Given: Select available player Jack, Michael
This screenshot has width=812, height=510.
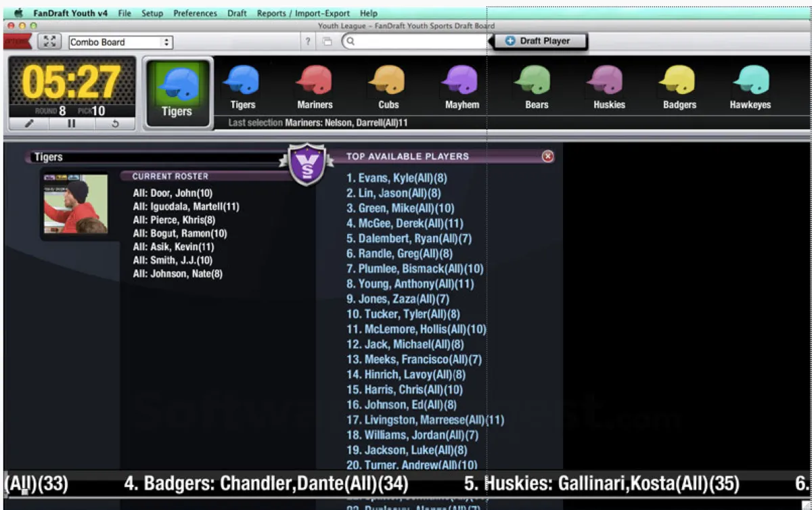Looking at the screenshot, I should point(405,344).
